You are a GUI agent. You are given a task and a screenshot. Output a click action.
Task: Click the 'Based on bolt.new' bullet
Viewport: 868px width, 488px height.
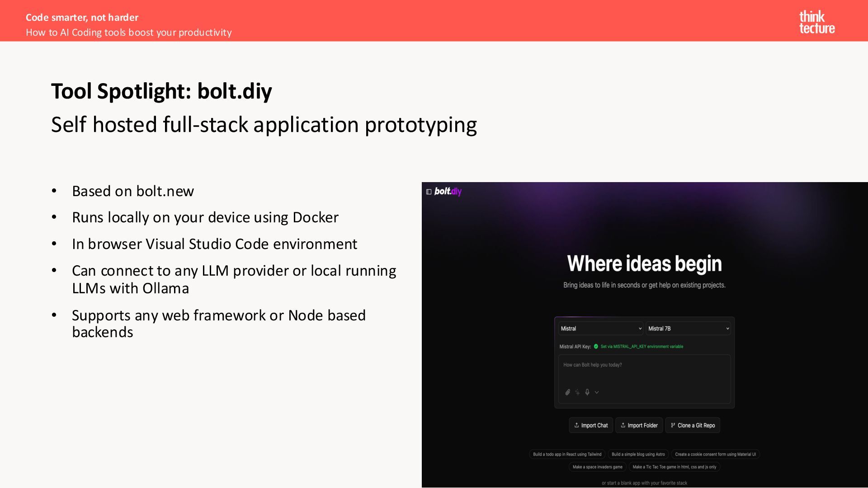133,191
